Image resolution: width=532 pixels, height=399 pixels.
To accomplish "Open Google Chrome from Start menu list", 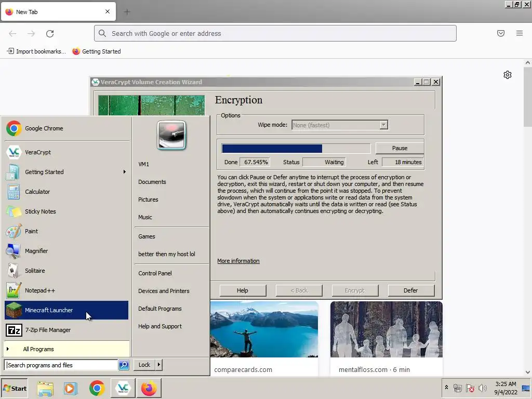I will coord(66,129).
